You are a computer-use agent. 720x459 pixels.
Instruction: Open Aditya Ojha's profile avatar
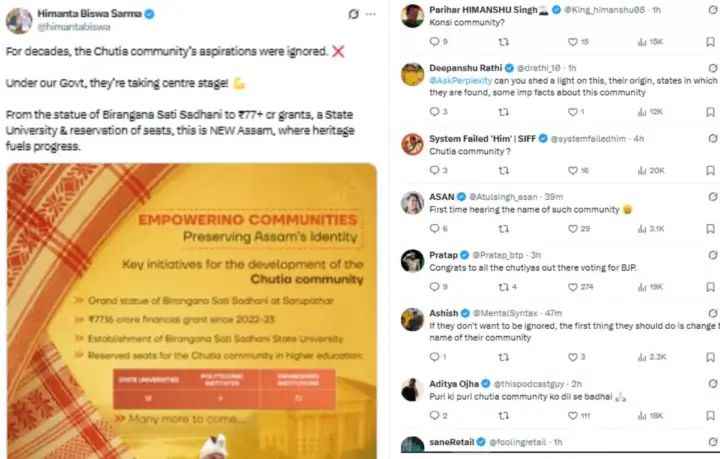412,390
